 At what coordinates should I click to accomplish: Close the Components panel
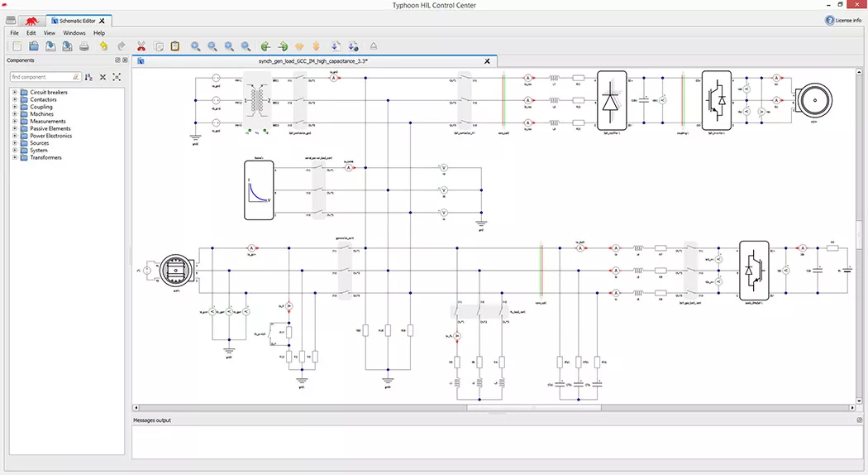pyautogui.click(x=125, y=60)
